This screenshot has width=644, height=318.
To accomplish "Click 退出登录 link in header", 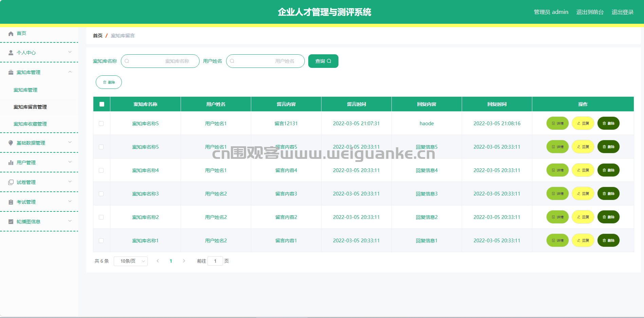I will pyautogui.click(x=623, y=12).
